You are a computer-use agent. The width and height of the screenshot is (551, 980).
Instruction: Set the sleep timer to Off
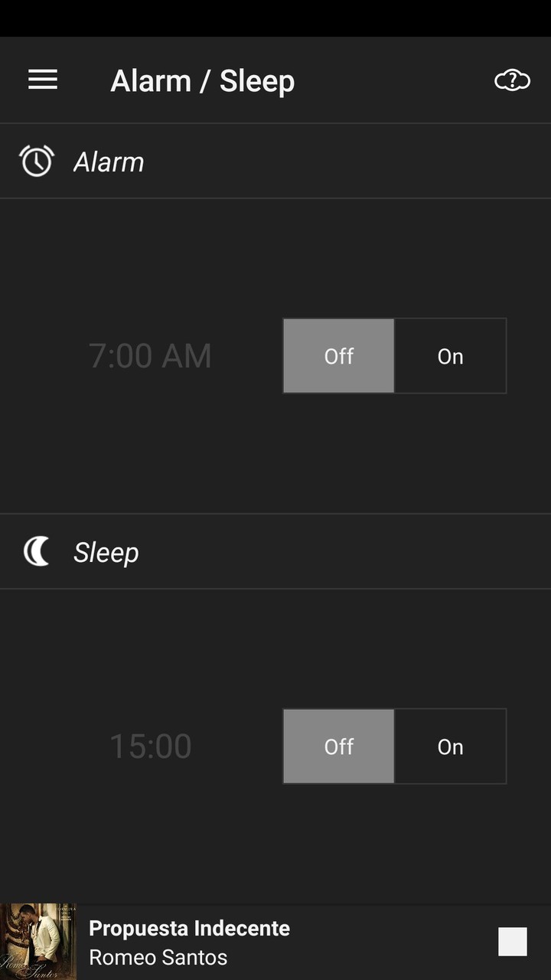pos(338,746)
